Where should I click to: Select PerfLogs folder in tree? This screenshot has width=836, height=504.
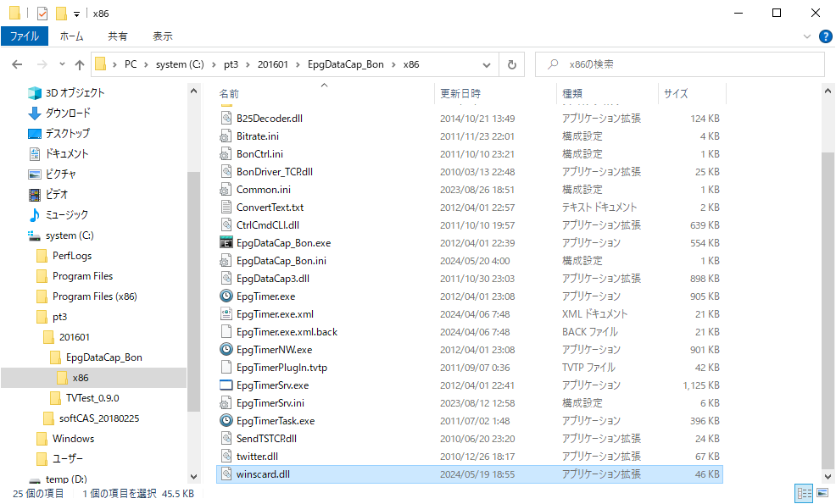point(72,256)
